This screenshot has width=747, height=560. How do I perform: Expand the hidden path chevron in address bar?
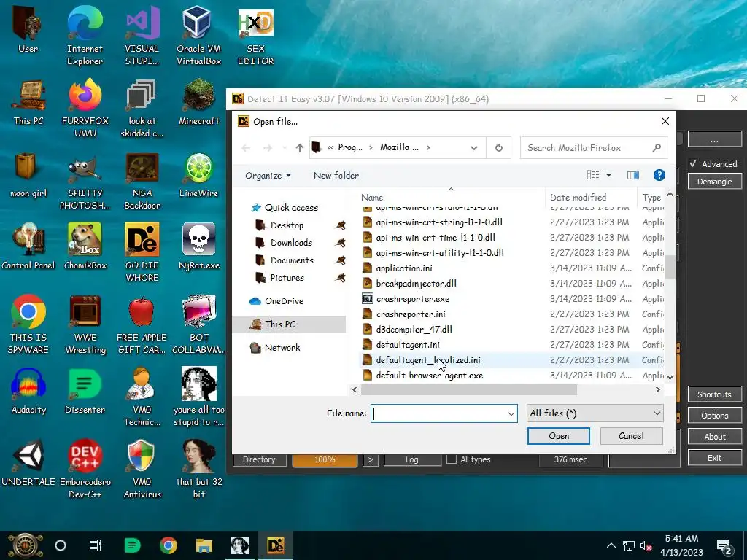click(x=330, y=147)
